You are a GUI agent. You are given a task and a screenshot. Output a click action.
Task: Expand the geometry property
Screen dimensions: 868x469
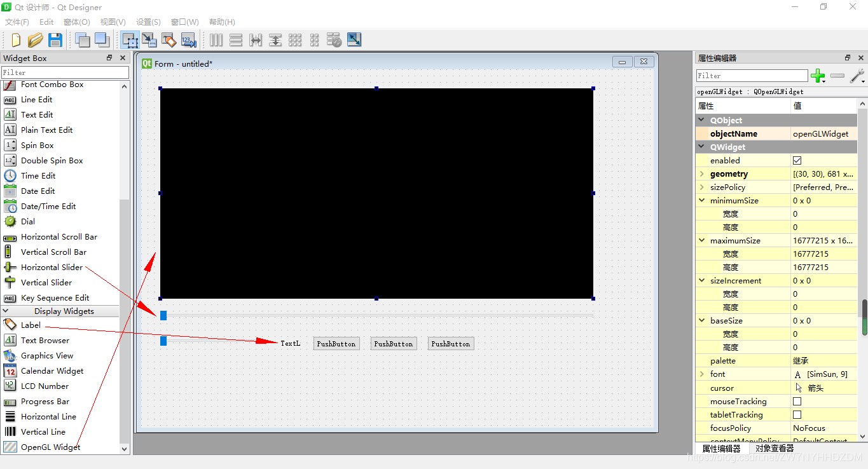pyautogui.click(x=701, y=173)
